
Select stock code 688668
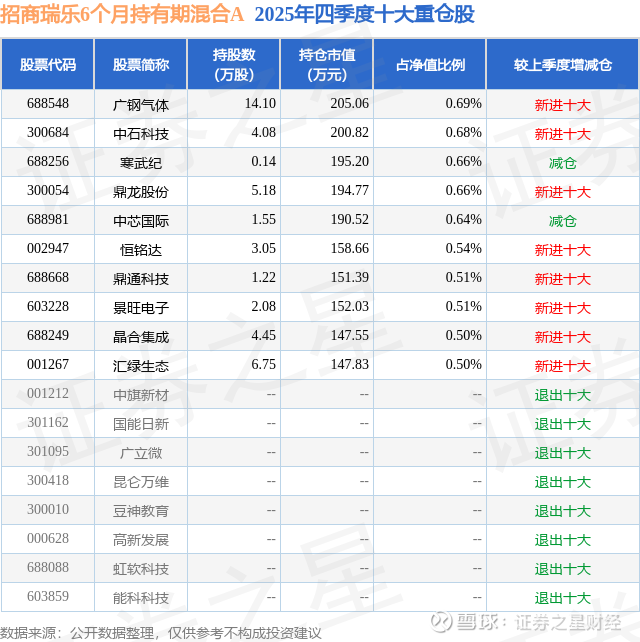pyautogui.click(x=48, y=277)
